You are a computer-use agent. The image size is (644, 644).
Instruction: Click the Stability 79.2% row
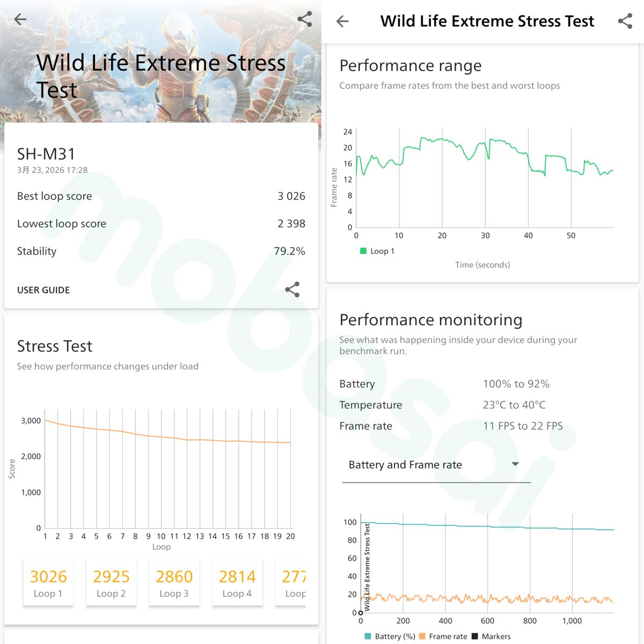(161, 251)
